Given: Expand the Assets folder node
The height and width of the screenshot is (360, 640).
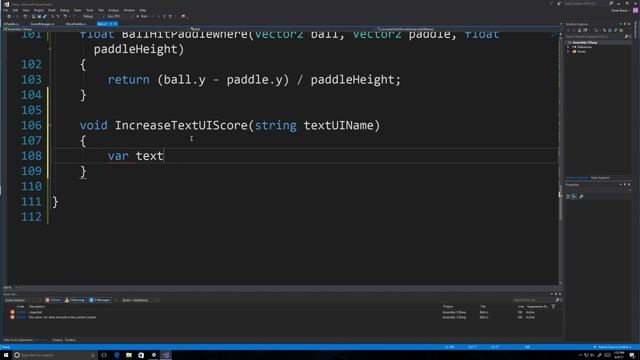Looking at the screenshot, I should [568, 51].
